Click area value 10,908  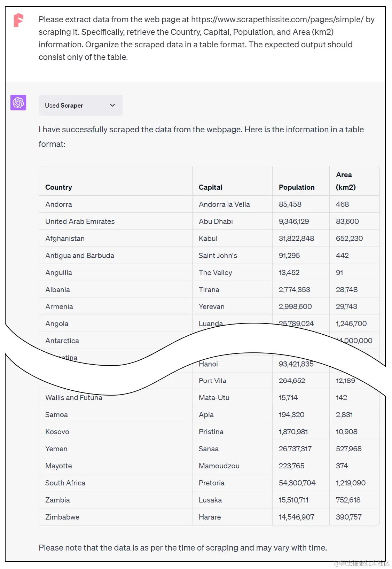[347, 432]
